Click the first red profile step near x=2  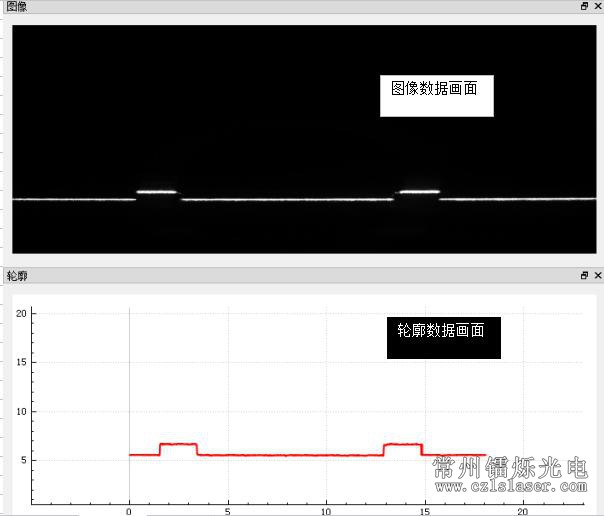[x=178, y=444]
